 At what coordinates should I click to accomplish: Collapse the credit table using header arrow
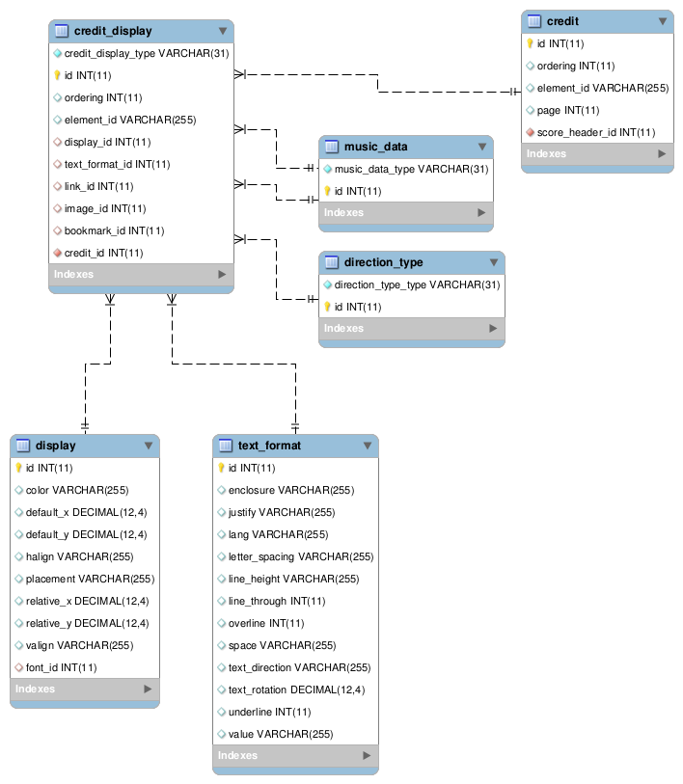click(x=663, y=21)
